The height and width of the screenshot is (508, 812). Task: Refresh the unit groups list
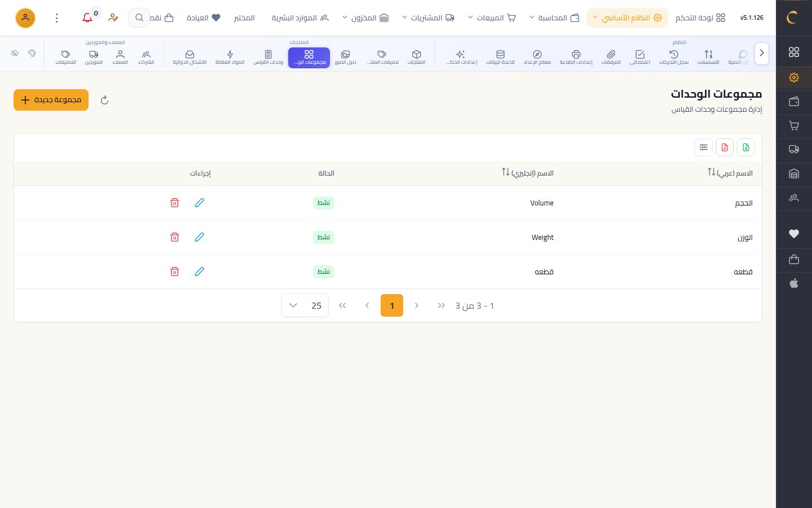tap(104, 100)
